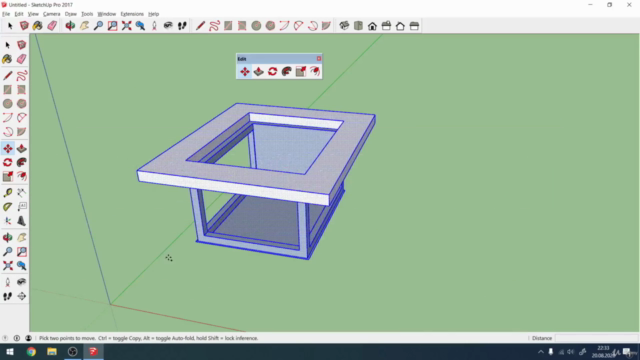The width and height of the screenshot is (640, 360).
Task: Pick Offset in floating Edit toolbar
Action: coord(315,71)
